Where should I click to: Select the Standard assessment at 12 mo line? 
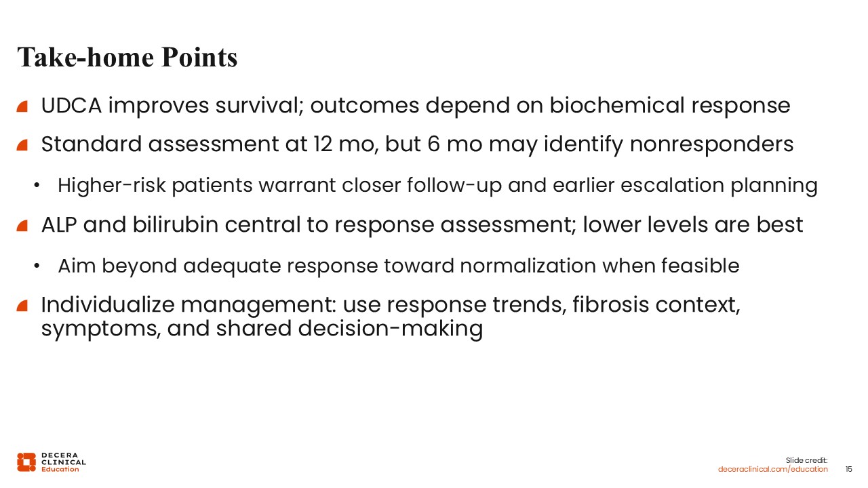[x=417, y=145]
